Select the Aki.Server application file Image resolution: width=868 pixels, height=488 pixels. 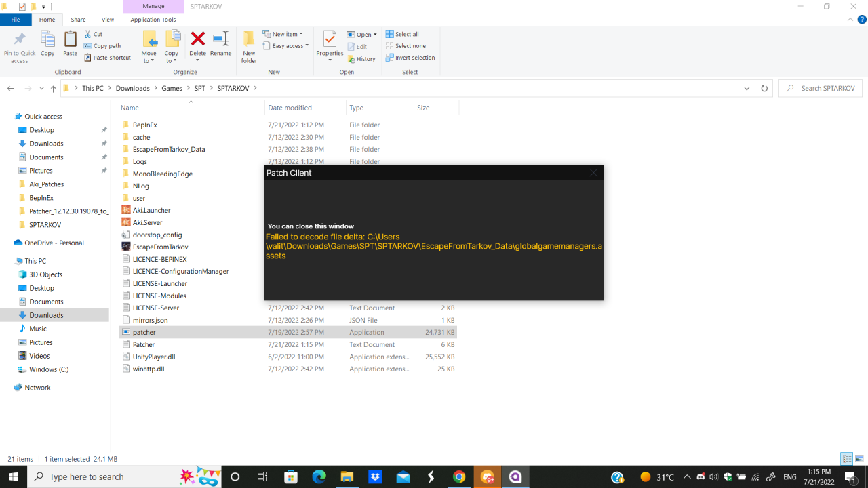[147, 222]
